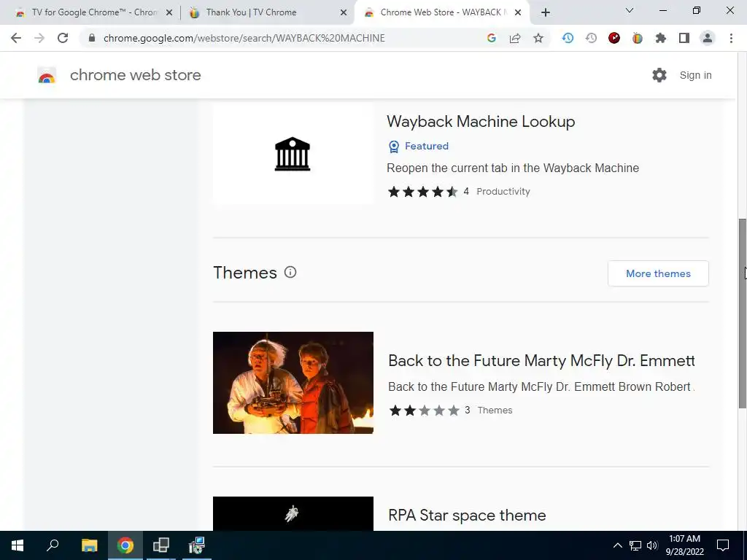Open the blue Wayback Machine extension icon
Image resolution: width=747 pixels, height=560 pixels.
pos(568,38)
